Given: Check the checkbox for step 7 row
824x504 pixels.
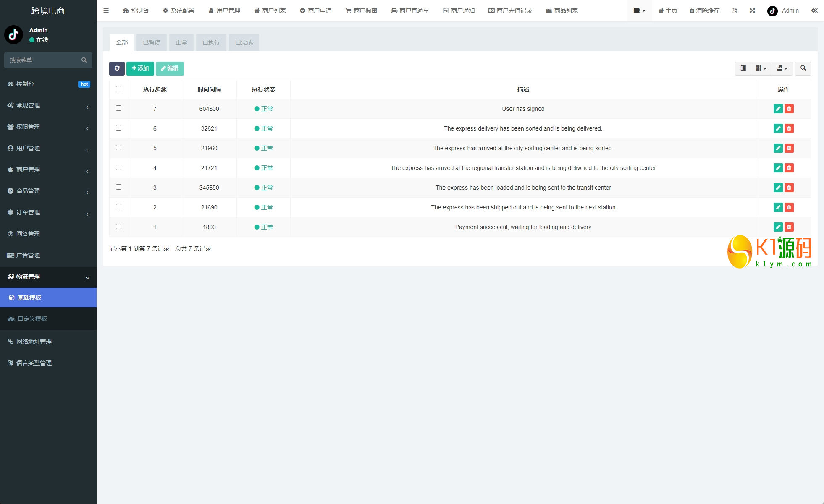Looking at the screenshot, I should (118, 108).
